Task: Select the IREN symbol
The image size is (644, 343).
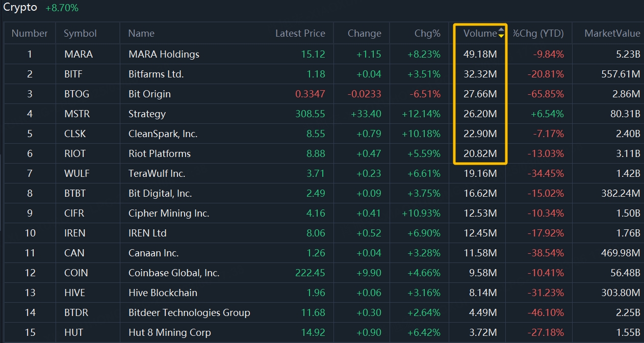Action: [x=75, y=233]
